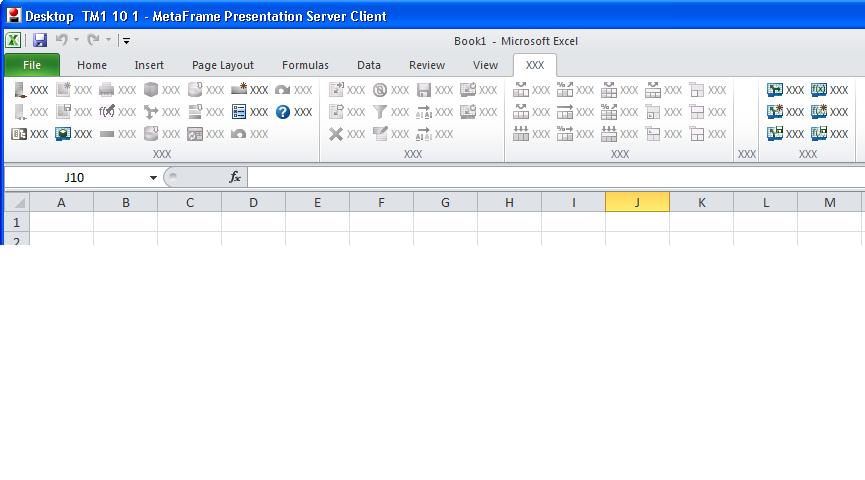Viewport: 865px width, 480px height.
Task: Switch to the Insert tab
Action: 149,65
